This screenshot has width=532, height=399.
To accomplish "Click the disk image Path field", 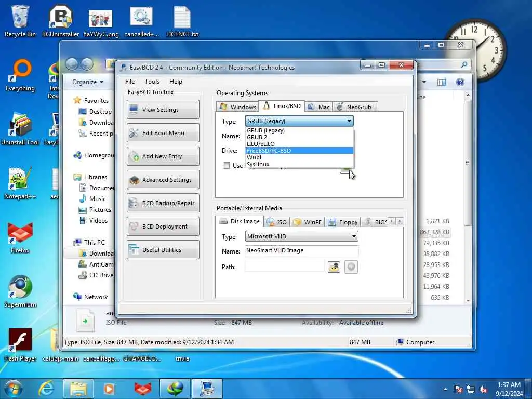I will tap(285, 267).
